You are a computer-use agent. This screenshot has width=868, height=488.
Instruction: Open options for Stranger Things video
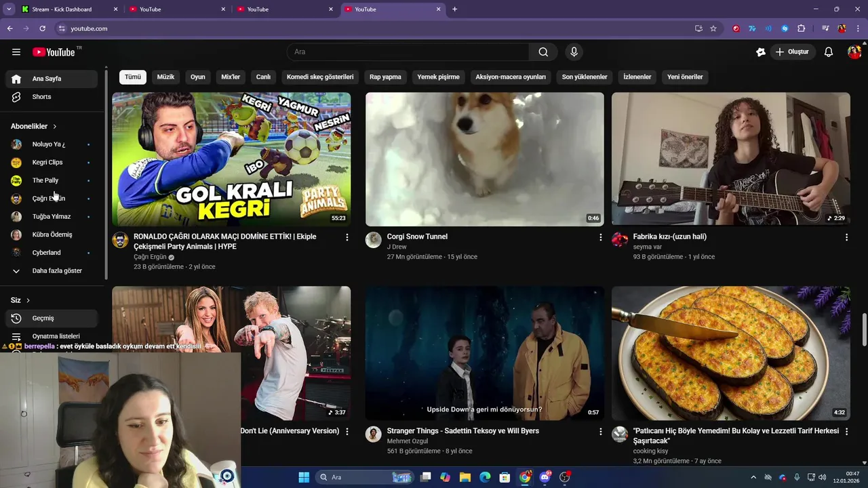tap(600, 432)
